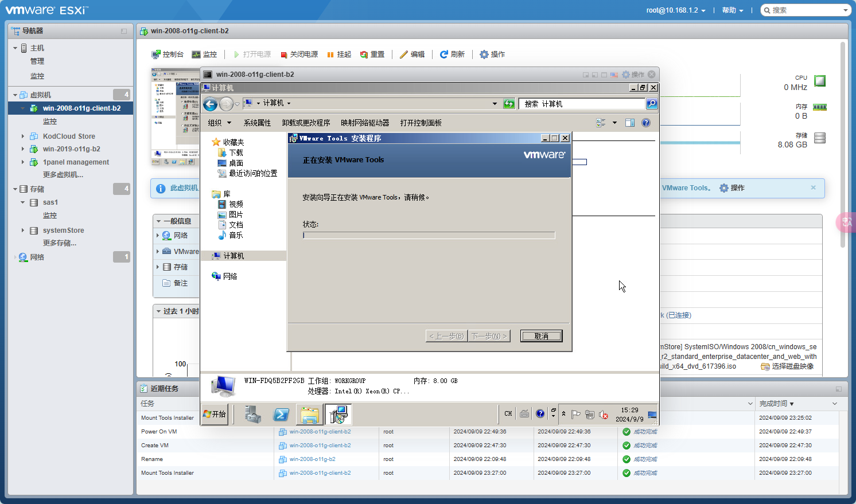Click the ESXi 搜索 search box
This screenshot has width=856, height=504.
[x=806, y=10]
